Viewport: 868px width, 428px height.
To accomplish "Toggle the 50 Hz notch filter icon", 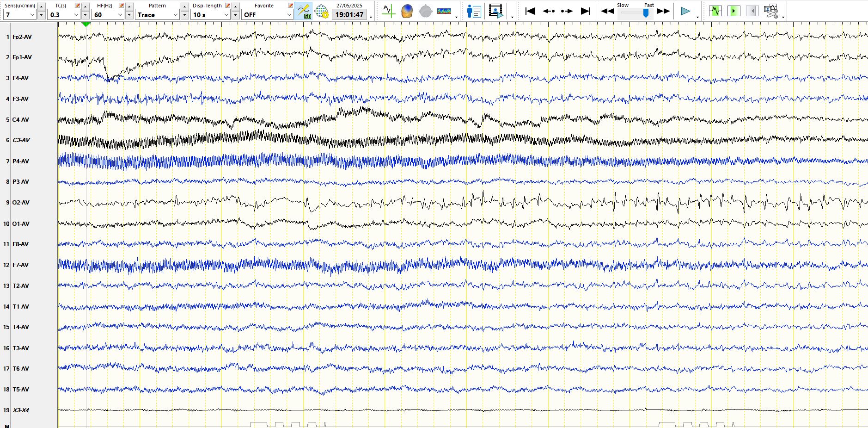I will click(x=304, y=11).
